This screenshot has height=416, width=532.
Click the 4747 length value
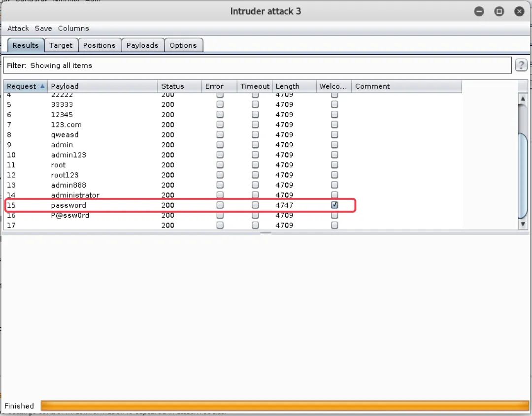pos(284,205)
